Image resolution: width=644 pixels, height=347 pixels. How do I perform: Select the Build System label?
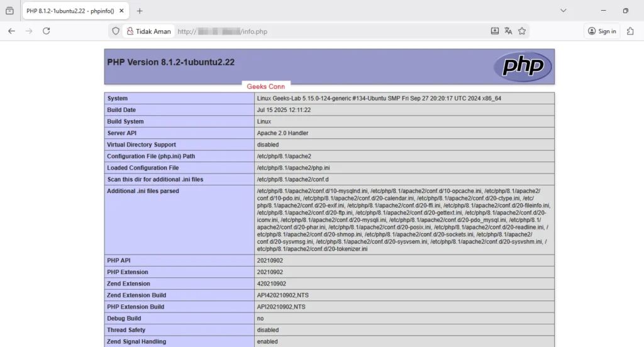point(125,121)
